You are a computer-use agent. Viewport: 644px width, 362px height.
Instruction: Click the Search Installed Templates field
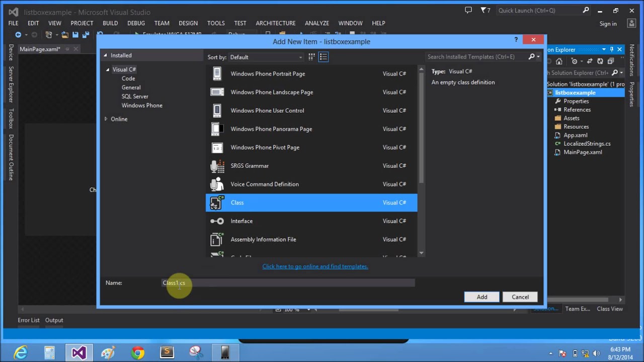[x=476, y=57]
